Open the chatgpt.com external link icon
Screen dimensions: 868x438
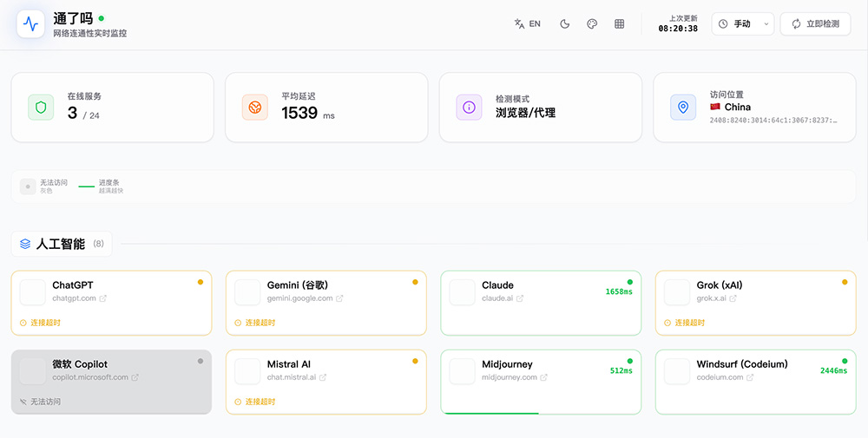(x=103, y=298)
